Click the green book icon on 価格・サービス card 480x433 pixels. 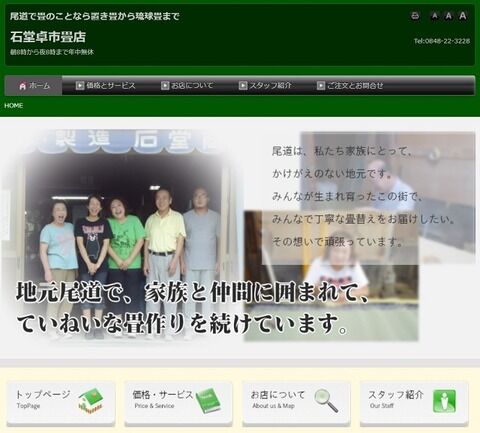(208, 401)
